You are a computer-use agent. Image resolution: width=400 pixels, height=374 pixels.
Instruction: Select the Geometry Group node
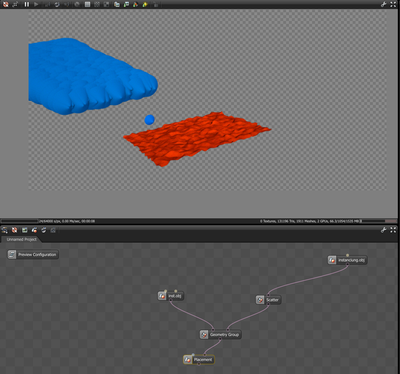[x=220, y=334]
